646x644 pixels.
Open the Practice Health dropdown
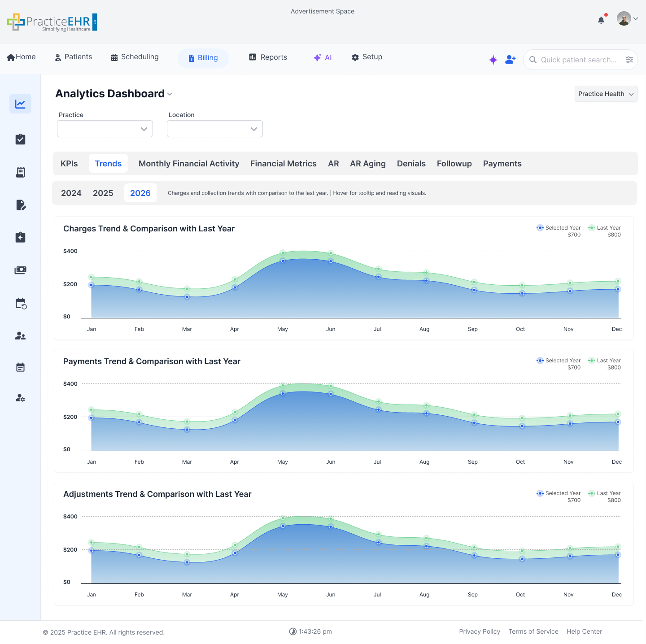(606, 94)
